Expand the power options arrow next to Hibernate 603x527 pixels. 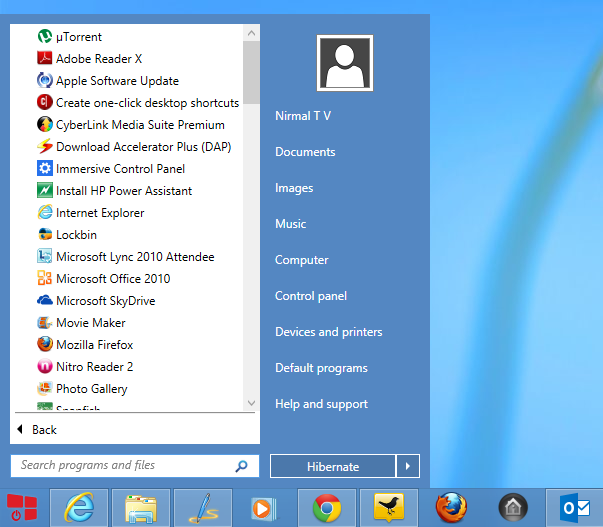(x=408, y=466)
